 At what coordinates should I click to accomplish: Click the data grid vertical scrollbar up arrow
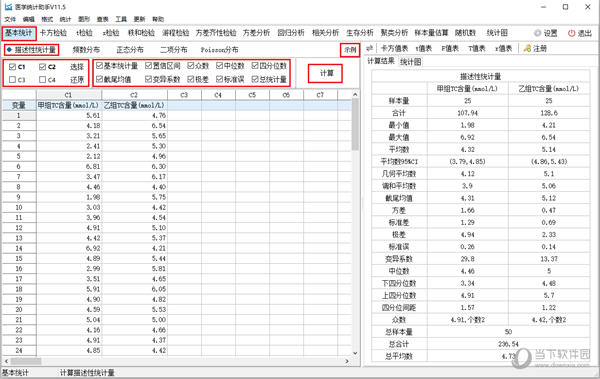pyautogui.click(x=355, y=94)
